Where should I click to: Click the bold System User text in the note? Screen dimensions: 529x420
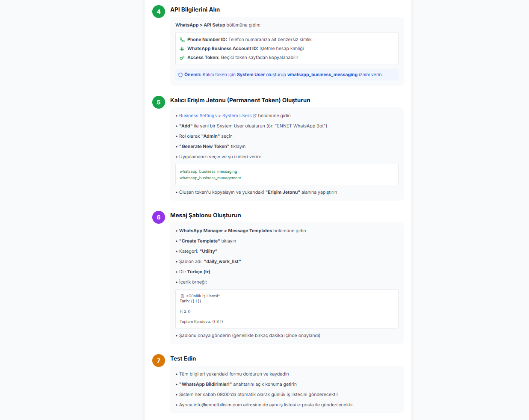pos(251,74)
